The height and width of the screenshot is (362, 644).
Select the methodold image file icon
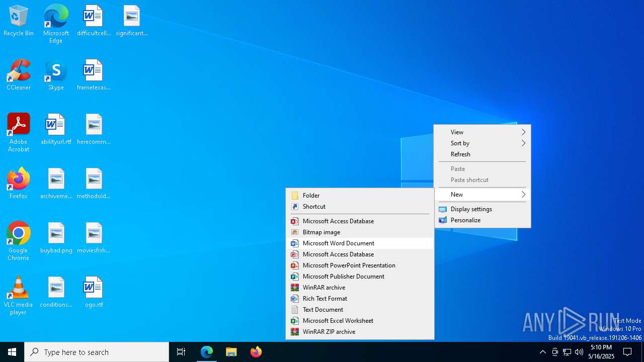click(x=94, y=184)
